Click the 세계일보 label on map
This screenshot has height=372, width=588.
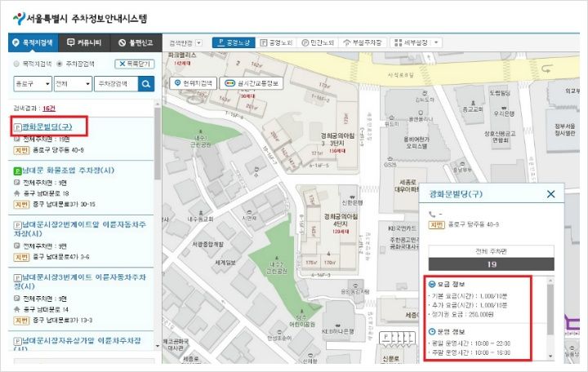point(225,263)
